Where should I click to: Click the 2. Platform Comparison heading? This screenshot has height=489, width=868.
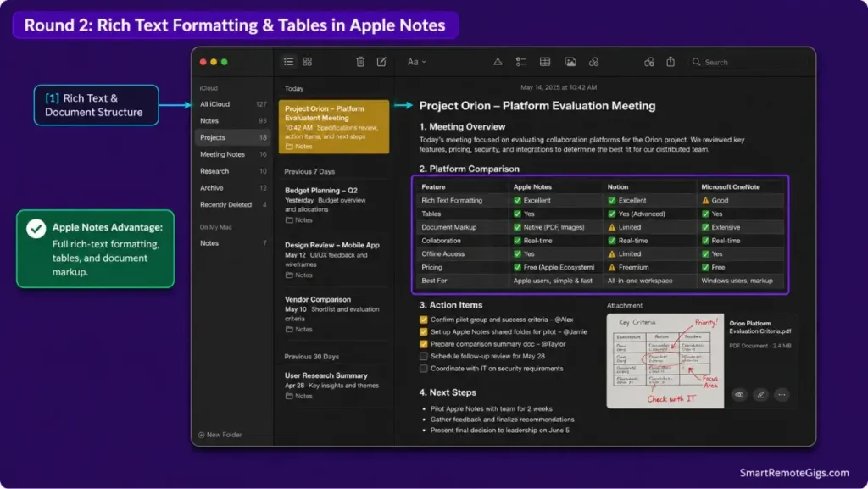[469, 169]
